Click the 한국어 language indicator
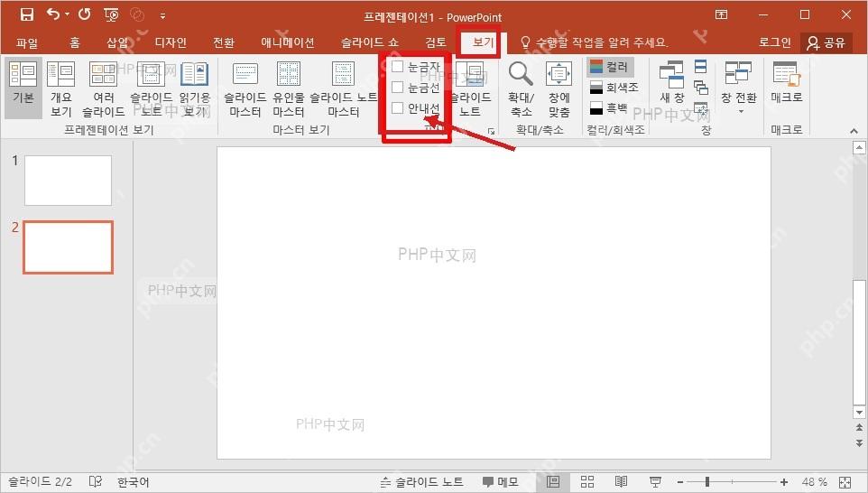The image size is (868, 493). pos(133,482)
